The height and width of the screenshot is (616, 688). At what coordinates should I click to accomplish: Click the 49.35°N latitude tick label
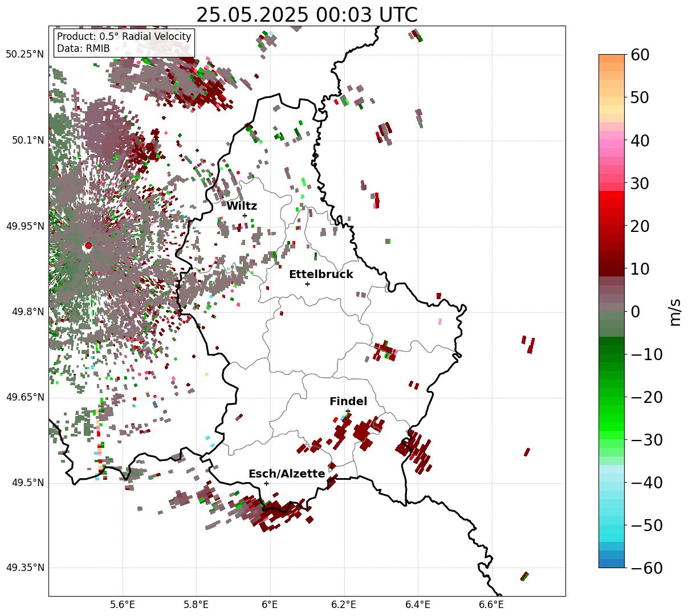(25, 568)
